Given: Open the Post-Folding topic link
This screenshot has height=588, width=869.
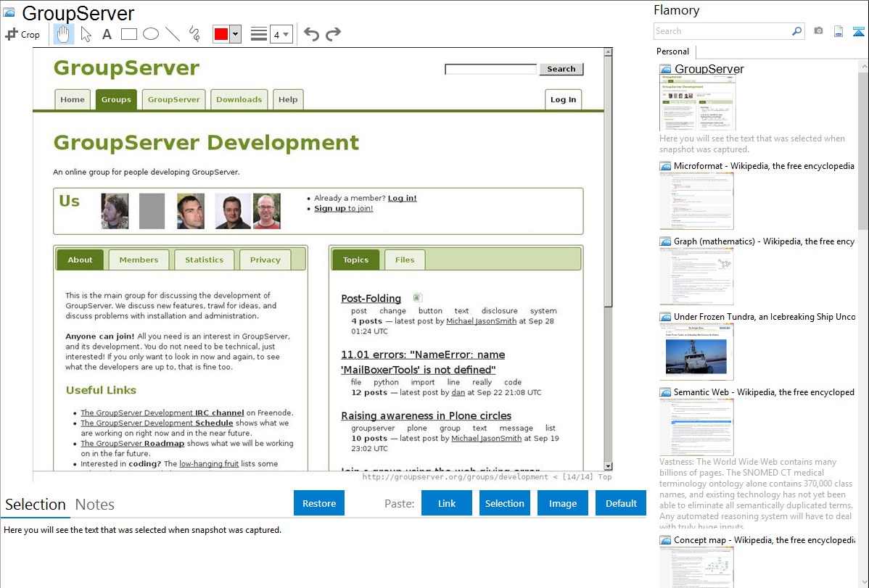Looking at the screenshot, I should (x=371, y=298).
